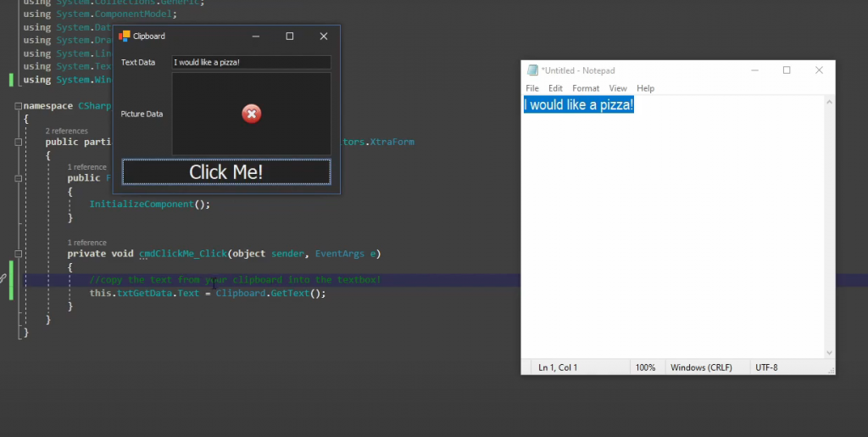Click the screwdriver quick actions margin icon
This screenshot has width=868, height=437.
click(x=3, y=279)
